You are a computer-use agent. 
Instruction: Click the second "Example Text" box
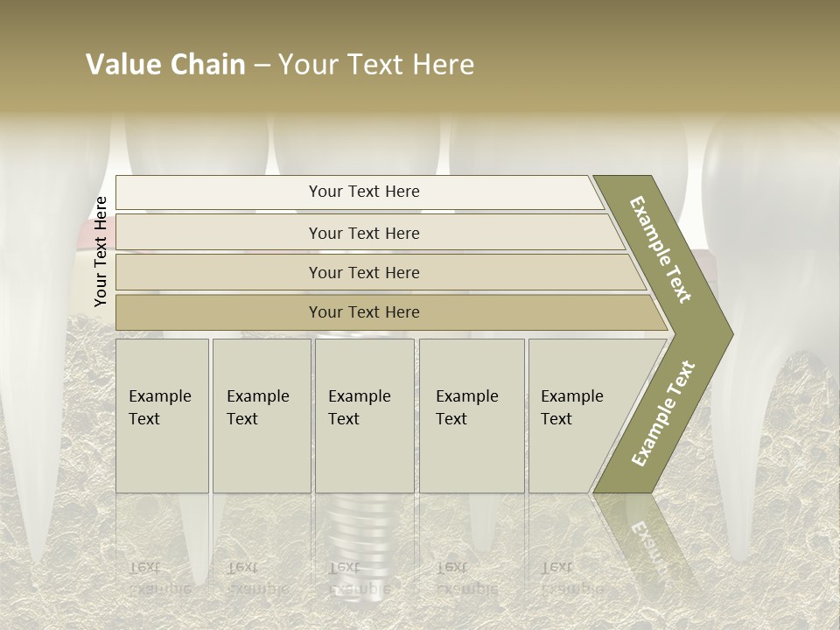[x=261, y=416]
